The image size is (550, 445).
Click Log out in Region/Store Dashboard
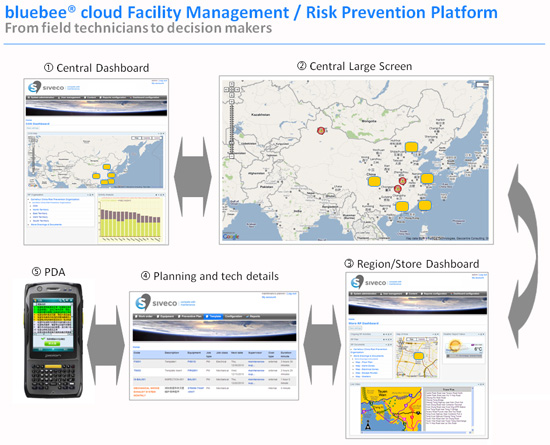click(x=483, y=275)
